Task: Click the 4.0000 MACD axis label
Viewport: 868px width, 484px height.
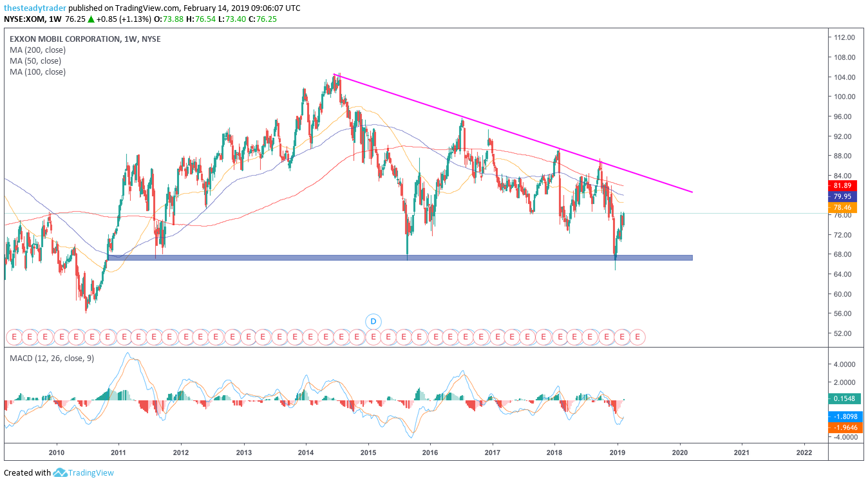Action: click(x=844, y=364)
